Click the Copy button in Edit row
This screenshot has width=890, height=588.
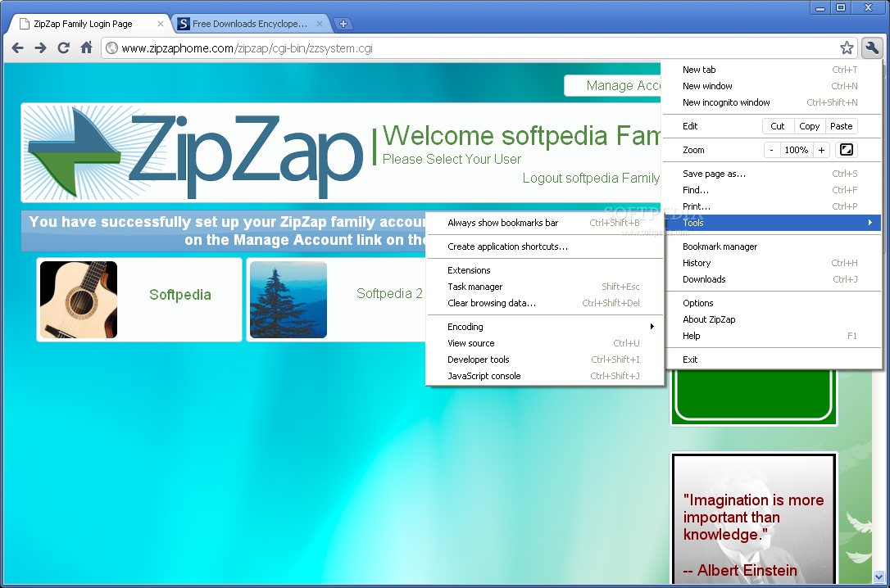coord(809,126)
